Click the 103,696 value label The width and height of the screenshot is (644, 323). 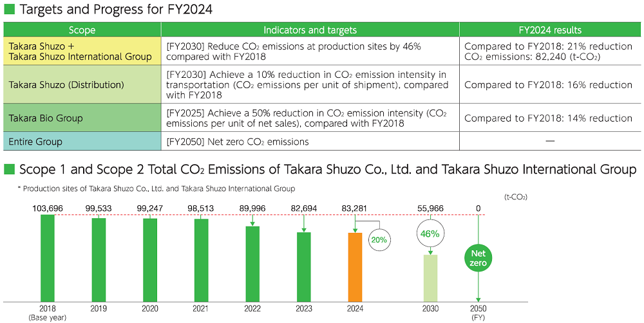point(48,208)
